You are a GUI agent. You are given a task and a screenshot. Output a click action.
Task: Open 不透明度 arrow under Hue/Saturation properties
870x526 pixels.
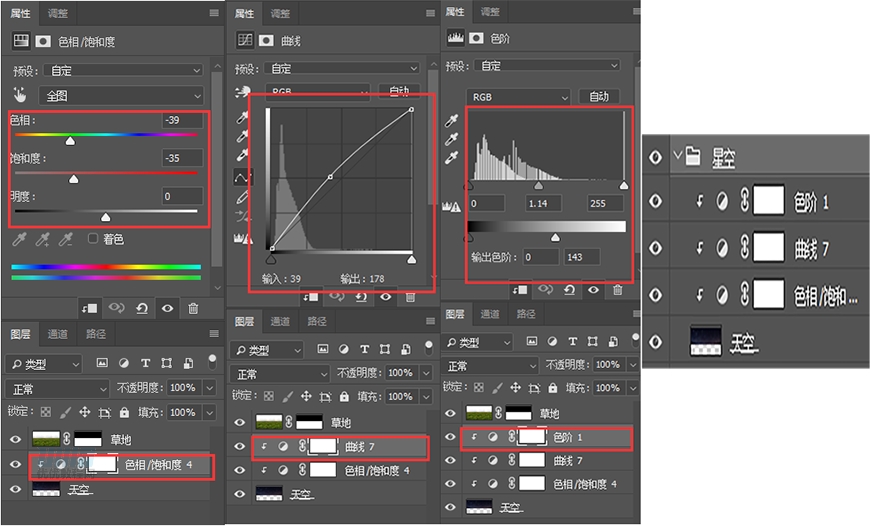coord(210,388)
